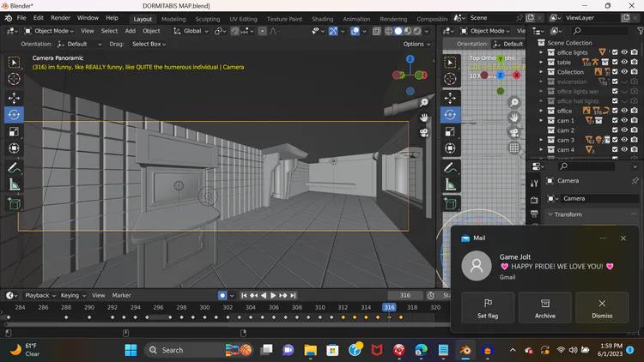Select Rotate tool in right viewport
This screenshot has height=362, width=644.
click(450, 114)
